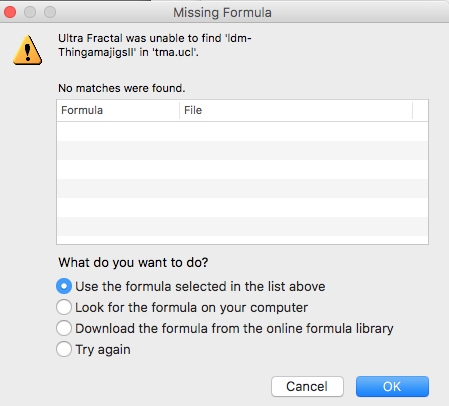
Task: Click the empty header area right of File column
Action: [420, 110]
